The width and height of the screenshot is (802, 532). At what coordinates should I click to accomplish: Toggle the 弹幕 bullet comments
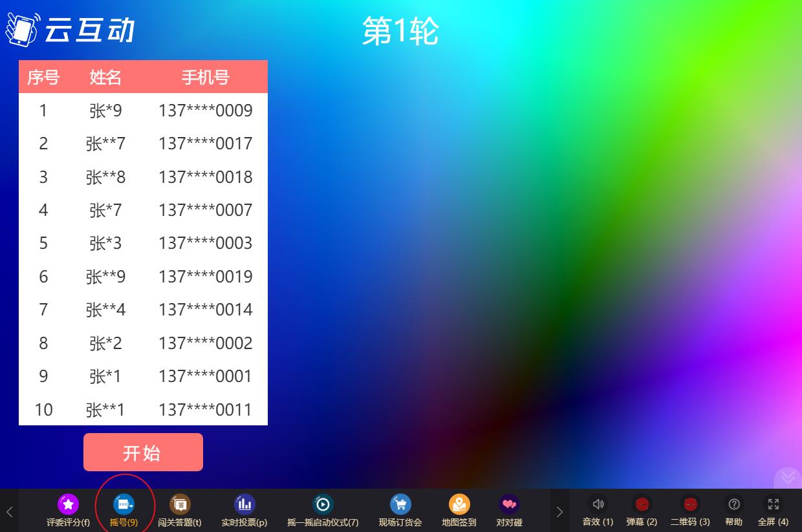click(642, 505)
